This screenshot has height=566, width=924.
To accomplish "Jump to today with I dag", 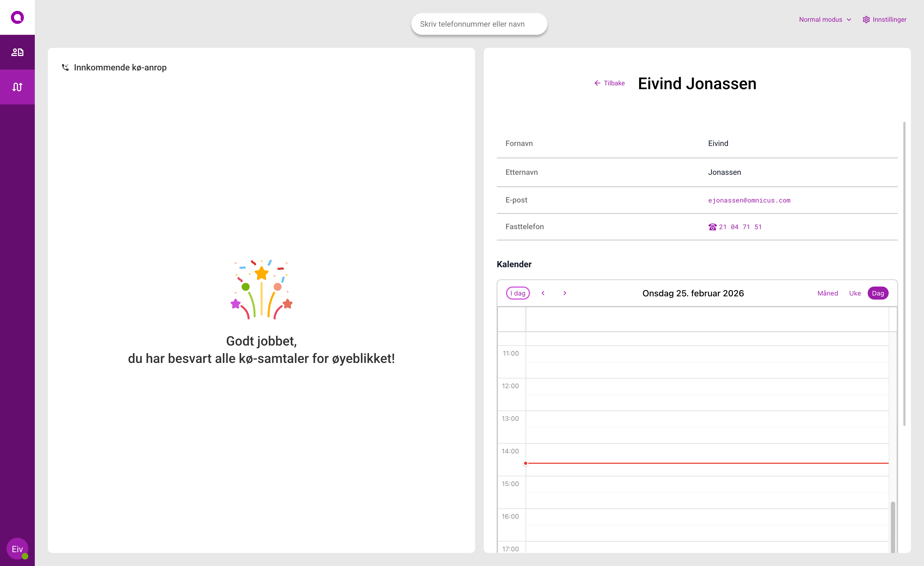I will 517,293.
